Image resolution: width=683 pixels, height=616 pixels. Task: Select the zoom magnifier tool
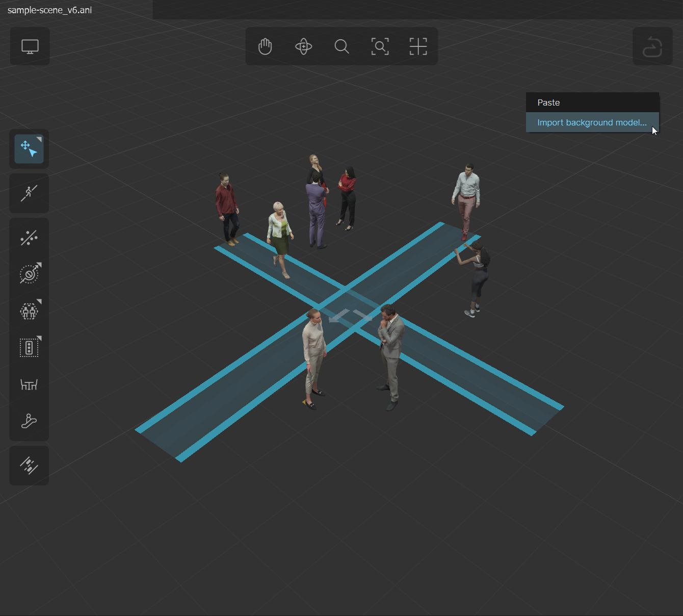(x=341, y=46)
